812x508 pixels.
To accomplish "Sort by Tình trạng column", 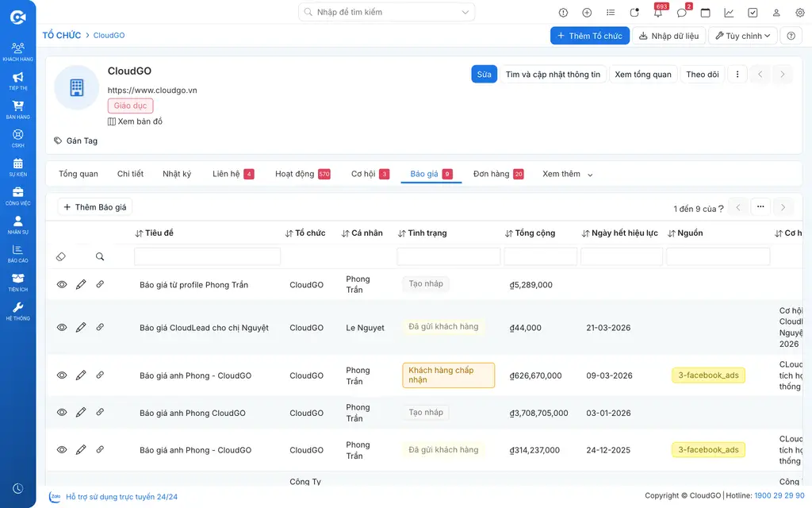I will [x=422, y=233].
